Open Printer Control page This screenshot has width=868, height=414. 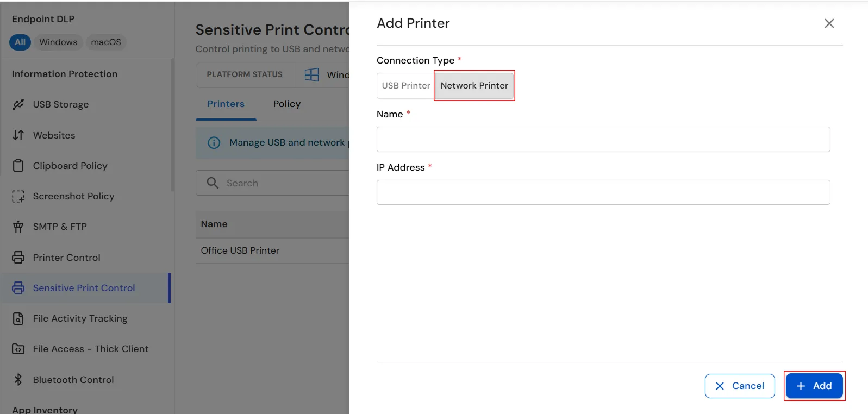(x=86, y=257)
